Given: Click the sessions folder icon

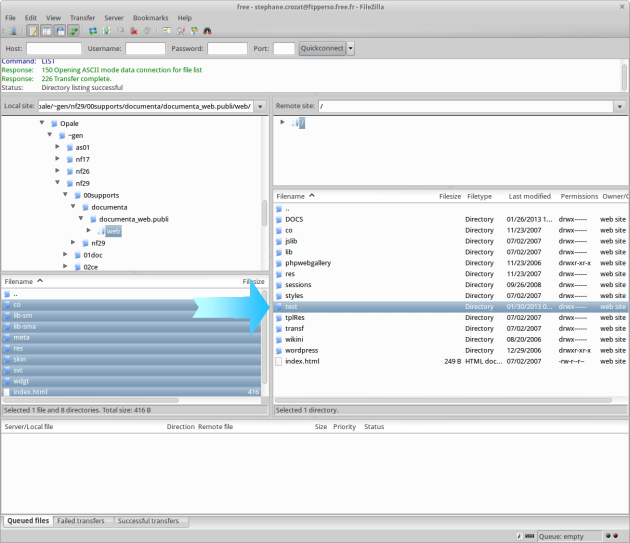Looking at the screenshot, I should [279, 285].
